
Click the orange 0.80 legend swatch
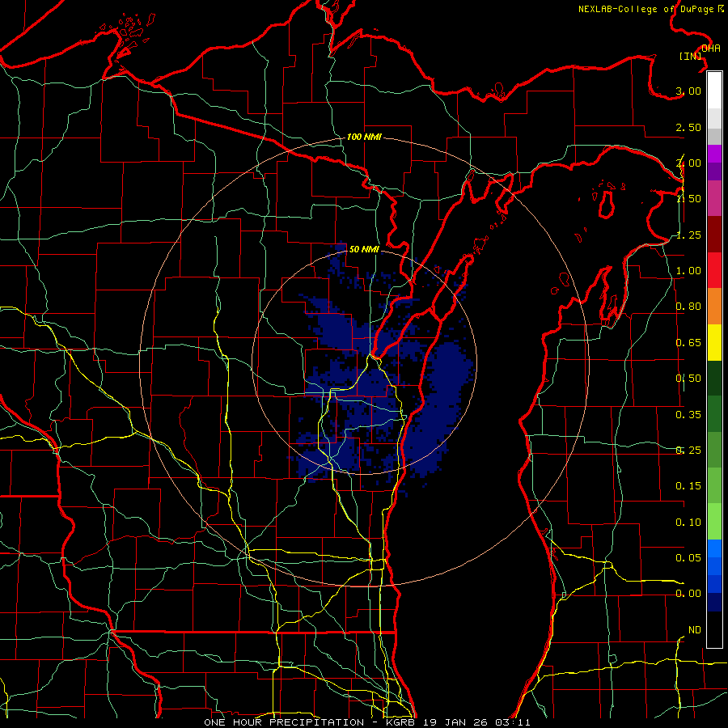(714, 307)
